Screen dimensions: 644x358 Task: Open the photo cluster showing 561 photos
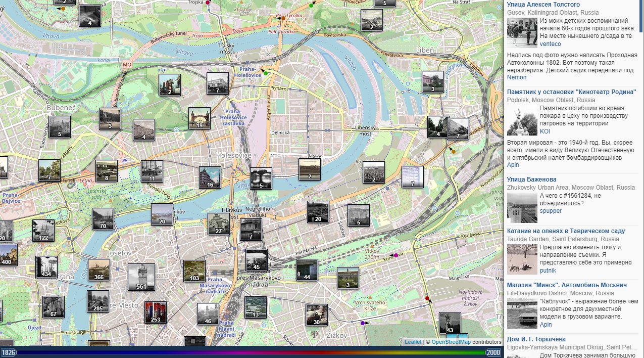click(x=141, y=277)
